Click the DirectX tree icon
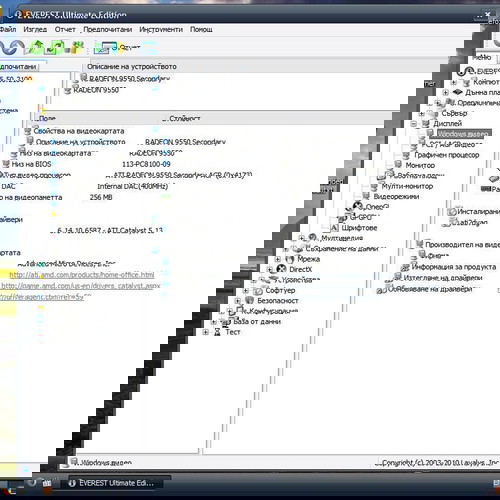 coord(281,269)
